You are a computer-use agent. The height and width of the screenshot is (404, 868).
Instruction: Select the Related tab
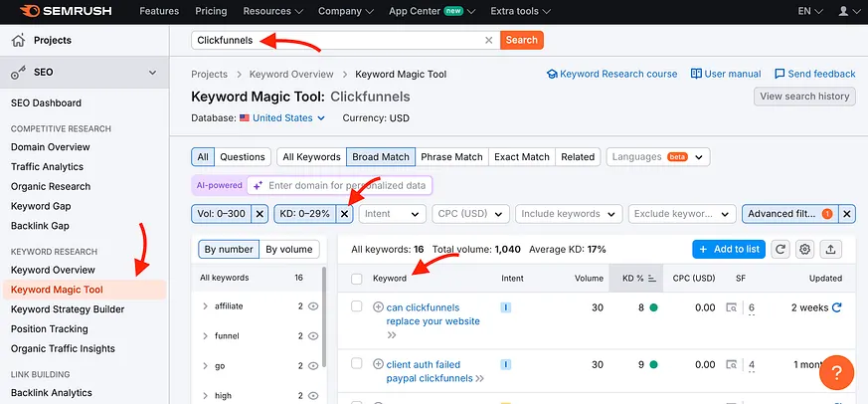[x=578, y=157]
